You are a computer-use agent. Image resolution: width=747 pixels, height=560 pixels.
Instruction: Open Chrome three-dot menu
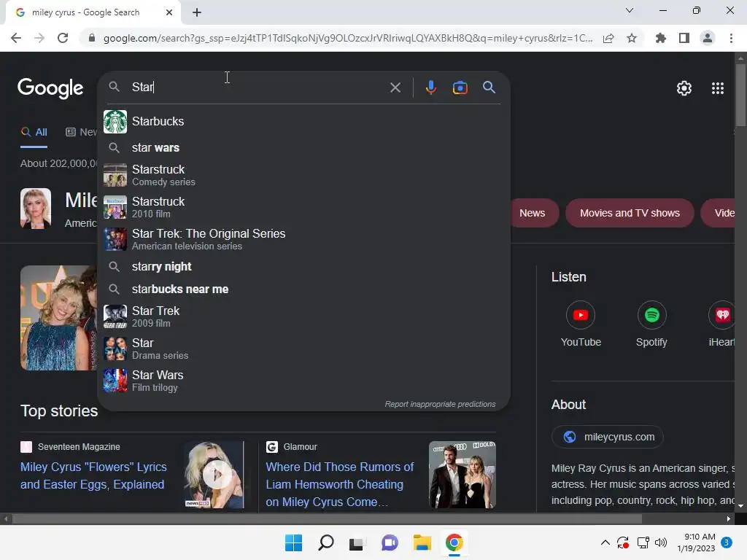(731, 38)
